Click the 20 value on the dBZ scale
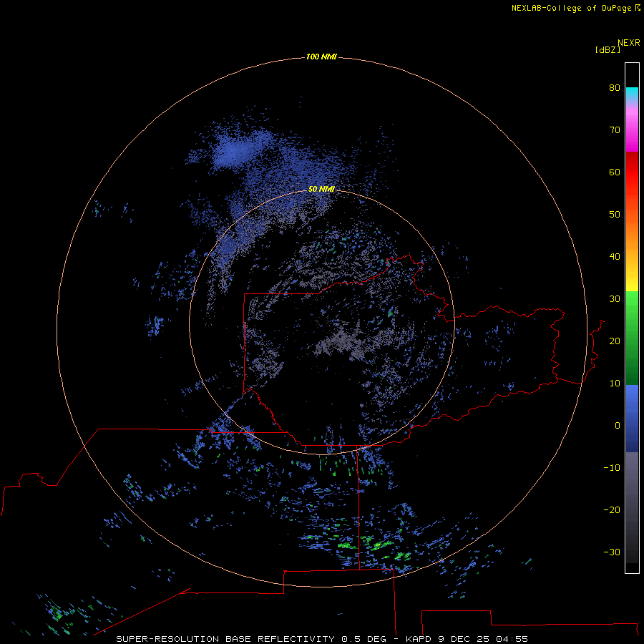The height and width of the screenshot is (644, 644). click(615, 341)
